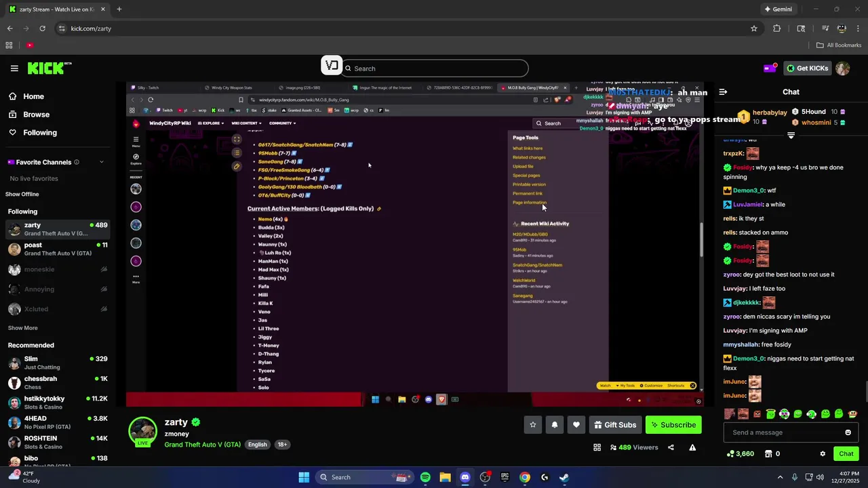Open Xcluted offline channel
868x488 pixels.
coord(58,309)
